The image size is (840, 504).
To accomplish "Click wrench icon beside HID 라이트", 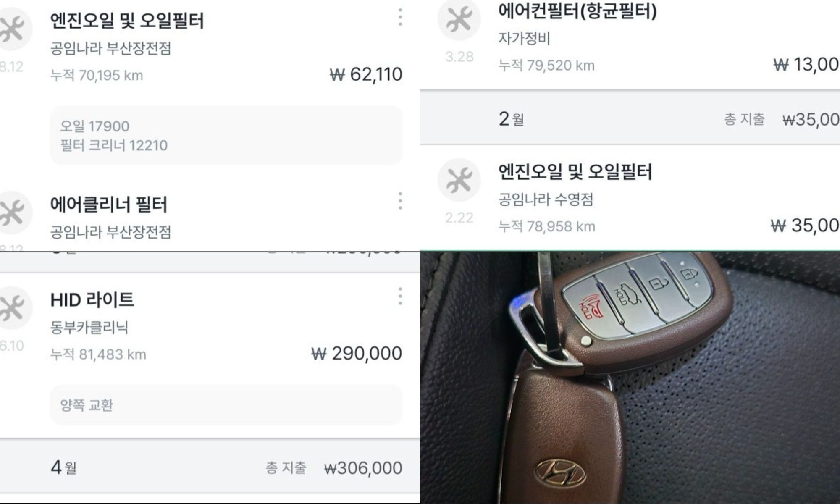I will (x=13, y=308).
